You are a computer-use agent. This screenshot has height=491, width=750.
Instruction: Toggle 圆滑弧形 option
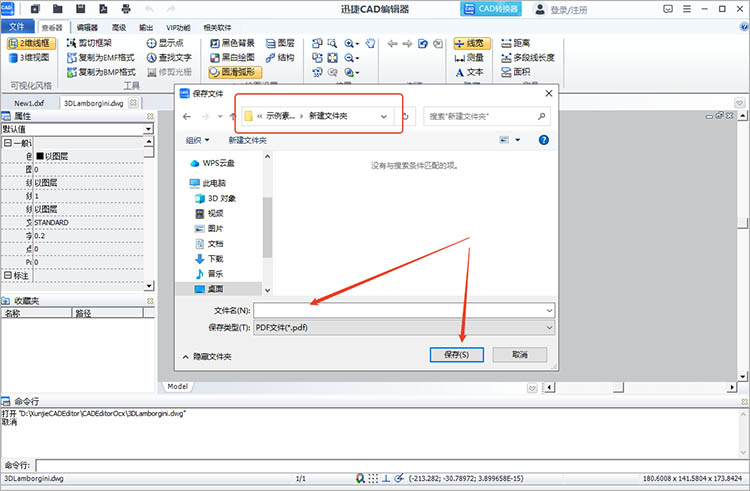click(x=235, y=72)
